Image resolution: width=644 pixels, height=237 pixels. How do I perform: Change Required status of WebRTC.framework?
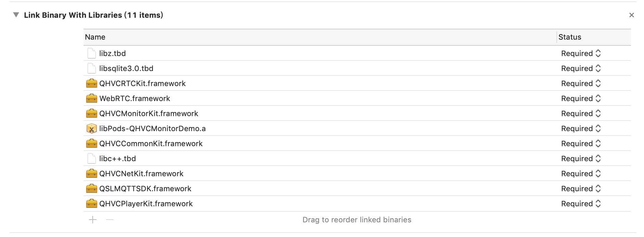[x=581, y=98]
